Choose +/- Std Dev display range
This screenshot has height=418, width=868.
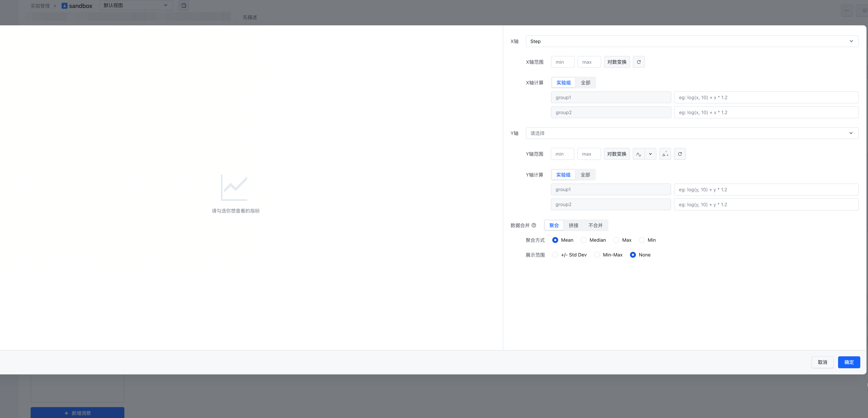point(555,255)
